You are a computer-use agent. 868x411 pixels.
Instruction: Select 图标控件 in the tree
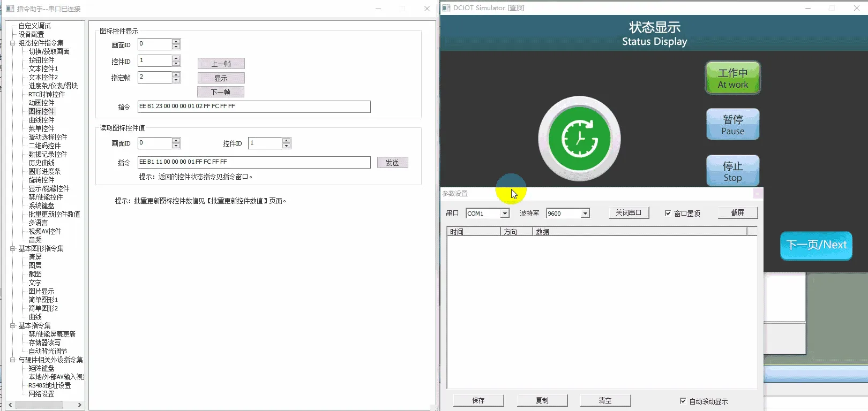coord(41,111)
